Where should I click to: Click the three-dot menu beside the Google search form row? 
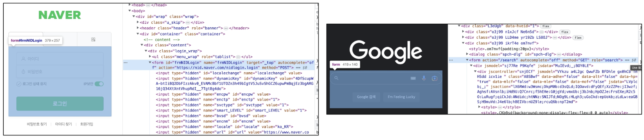point(451,60)
